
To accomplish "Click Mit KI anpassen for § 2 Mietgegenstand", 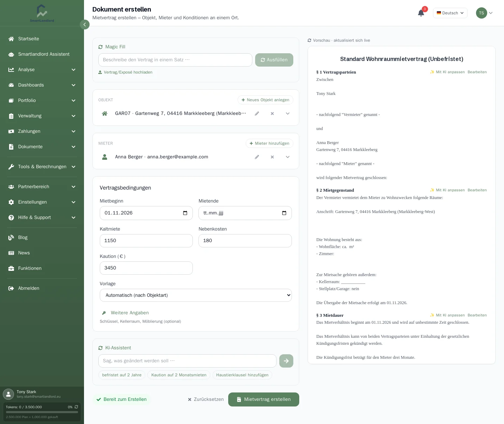I will (x=447, y=190).
